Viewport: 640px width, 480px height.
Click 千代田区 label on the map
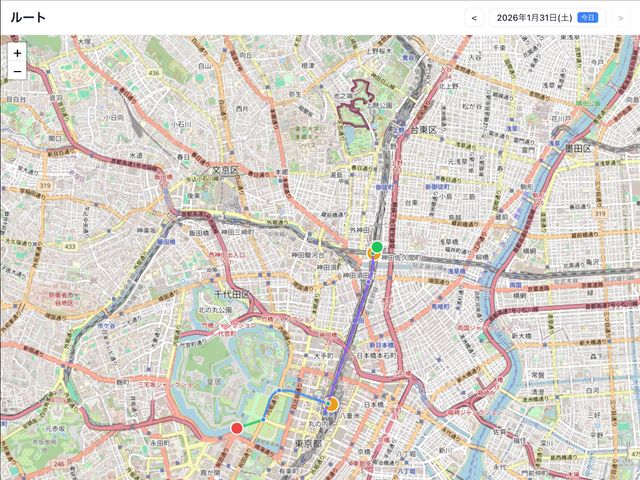coord(231,294)
